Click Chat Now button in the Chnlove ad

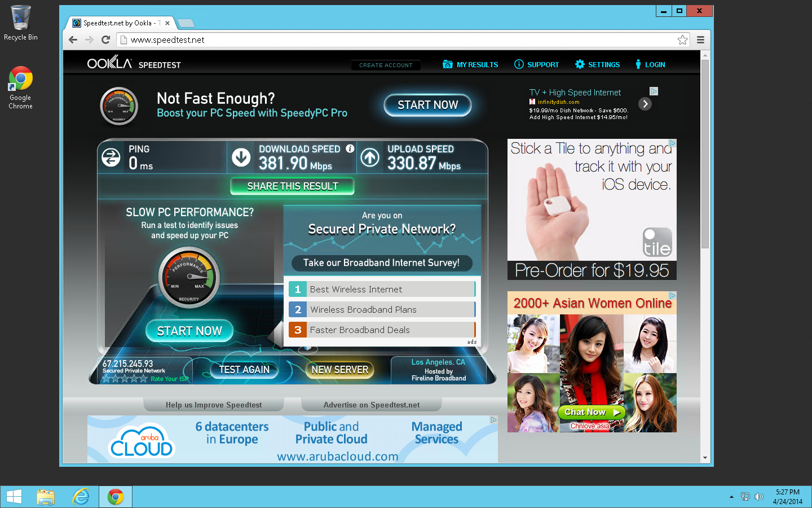pyautogui.click(x=592, y=412)
